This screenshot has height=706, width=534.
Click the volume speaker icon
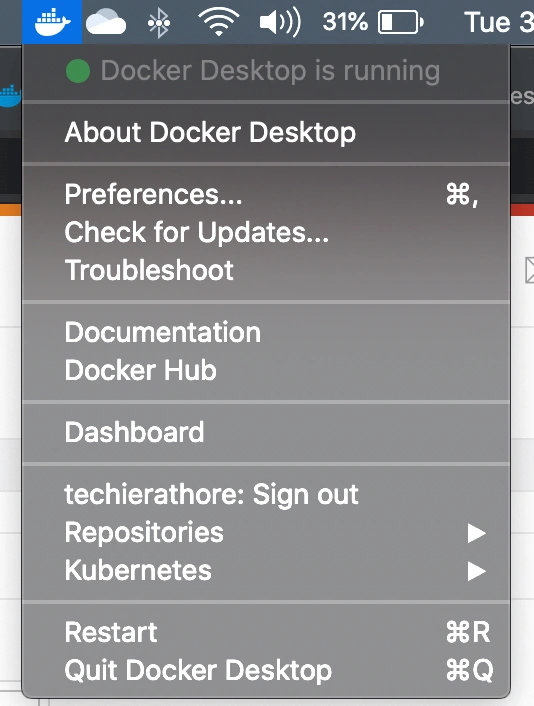pyautogui.click(x=280, y=22)
